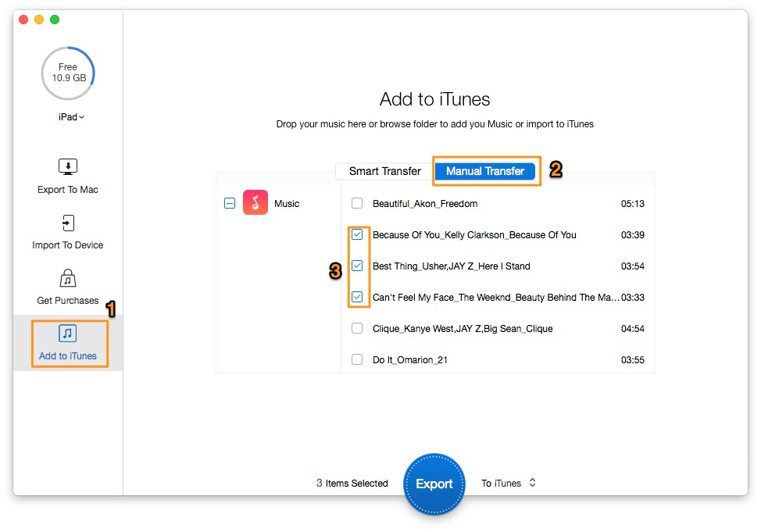Click the 03:33 song duration
761x532 pixels.
[x=633, y=297]
